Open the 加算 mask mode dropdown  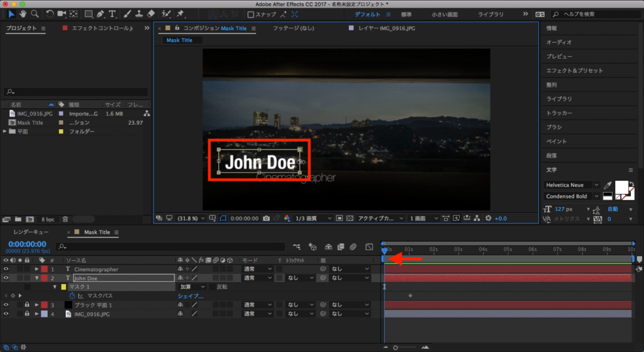coord(192,287)
